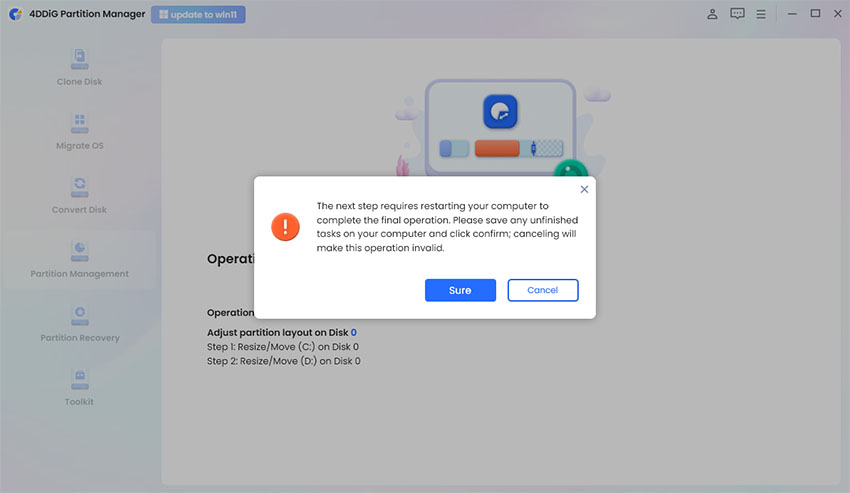Open Convert Disk from sidebar
850x493 pixels.
pyautogui.click(x=80, y=187)
